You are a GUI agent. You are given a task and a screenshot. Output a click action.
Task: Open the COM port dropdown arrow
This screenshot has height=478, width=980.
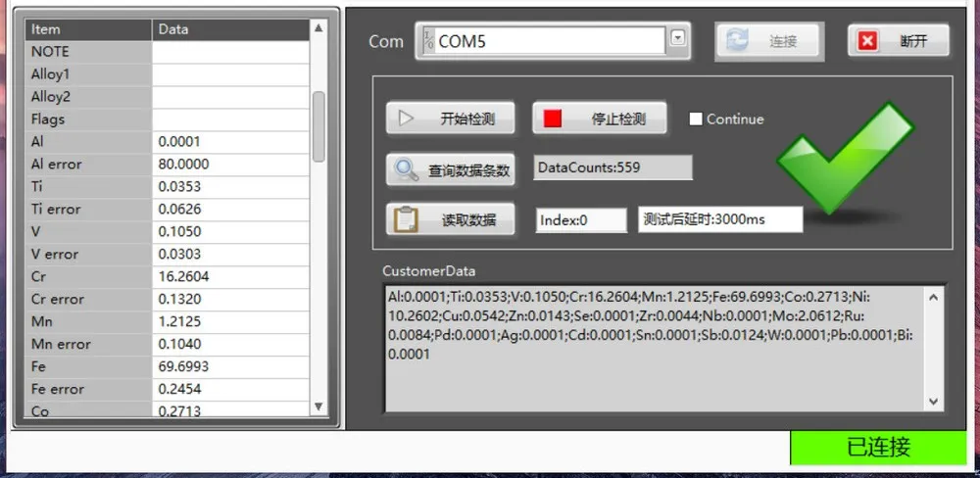(677, 40)
